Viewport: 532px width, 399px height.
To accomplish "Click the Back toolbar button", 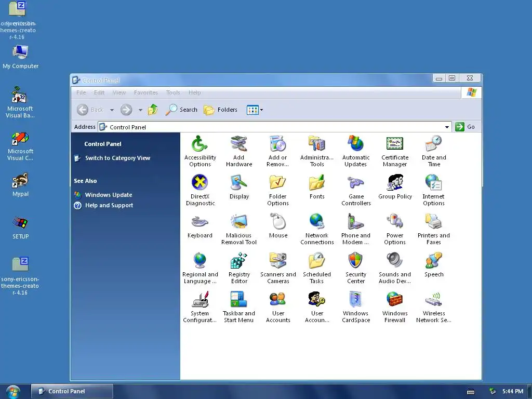I will tap(90, 110).
